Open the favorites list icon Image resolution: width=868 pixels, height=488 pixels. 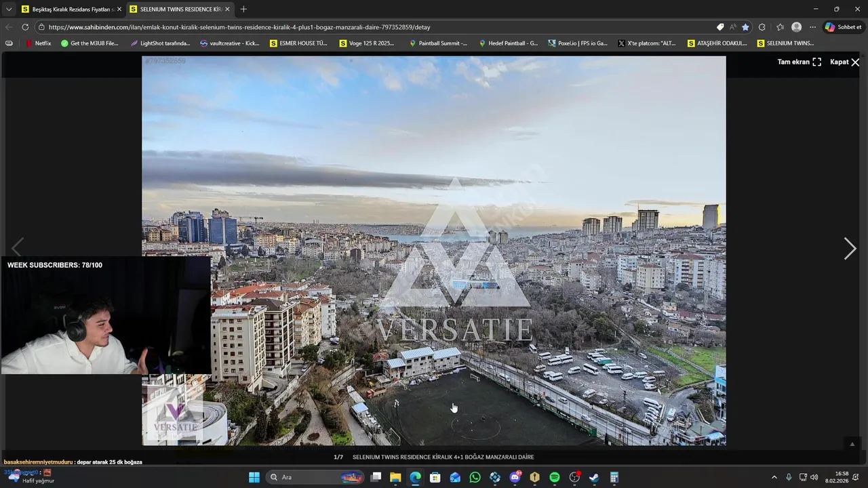tap(780, 27)
